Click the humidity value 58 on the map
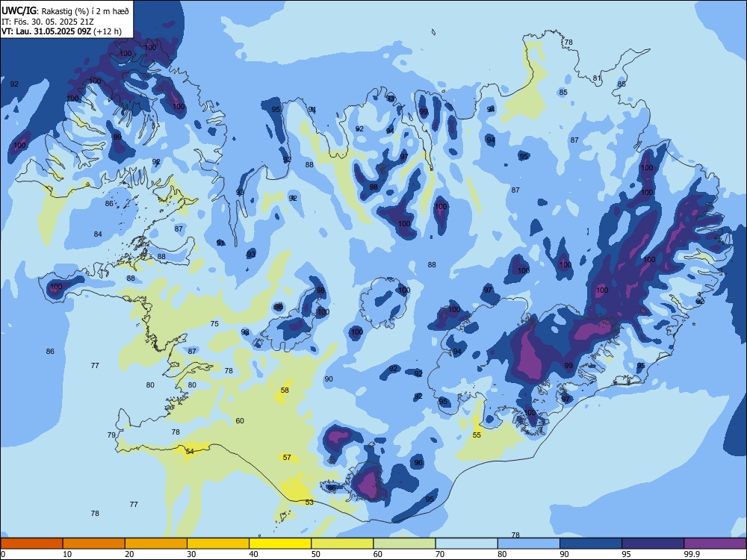The image size is (747, 560). click(x=285, y=390)
